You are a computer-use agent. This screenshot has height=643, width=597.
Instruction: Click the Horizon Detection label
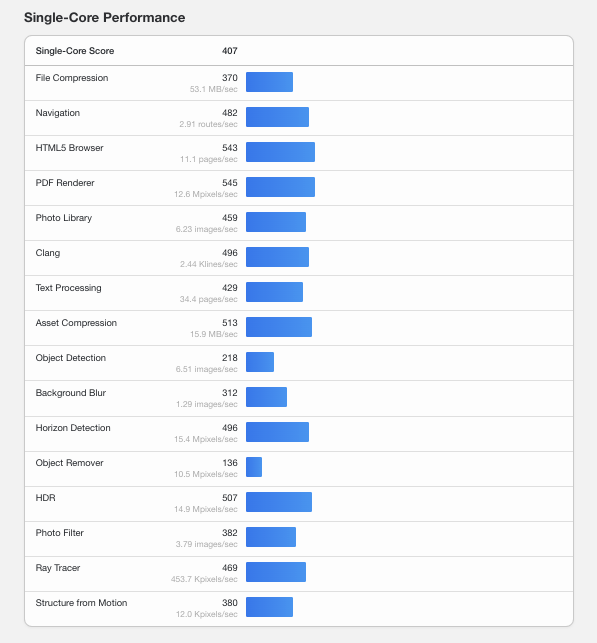(73, 428)
